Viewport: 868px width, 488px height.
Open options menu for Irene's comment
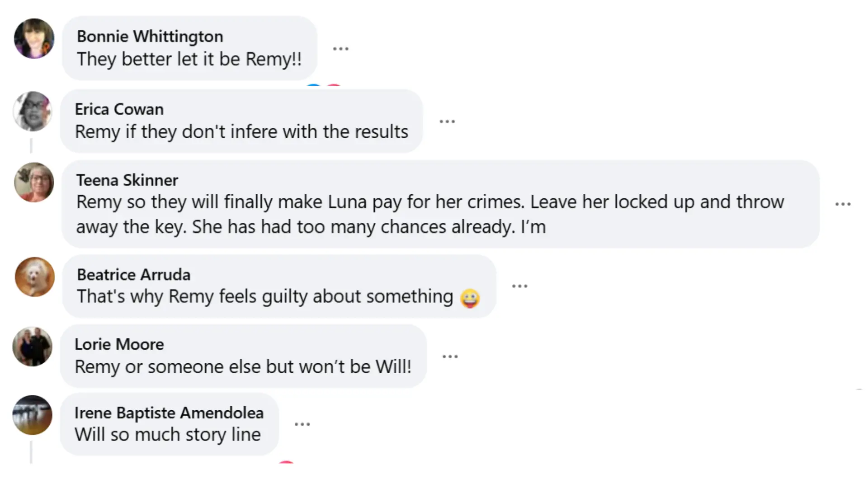(x=302, y=424)
